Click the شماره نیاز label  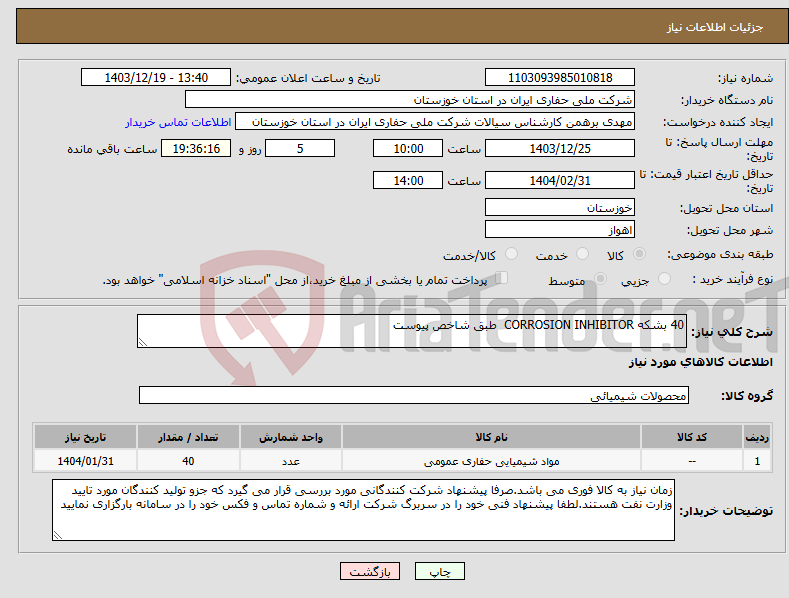[745, 79]
